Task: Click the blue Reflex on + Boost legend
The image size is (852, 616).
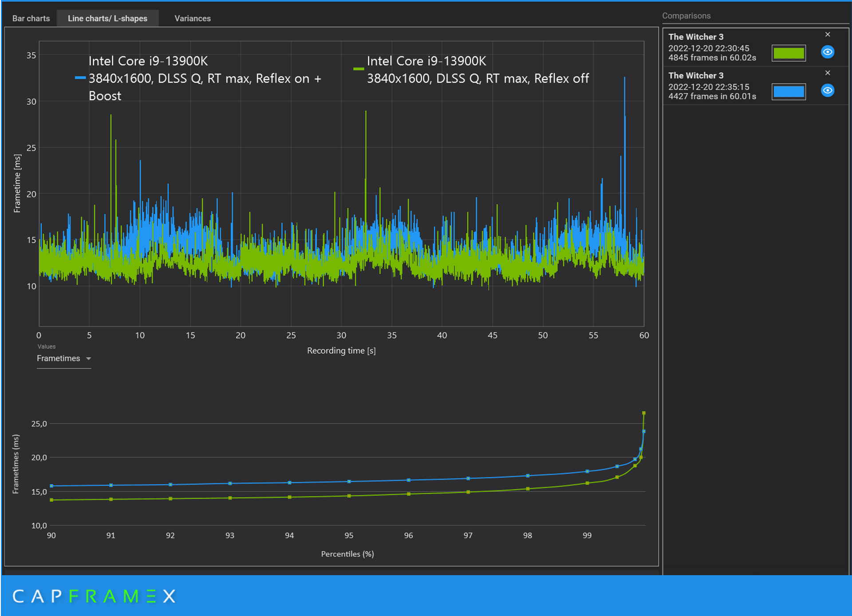Action: point(204,79)
